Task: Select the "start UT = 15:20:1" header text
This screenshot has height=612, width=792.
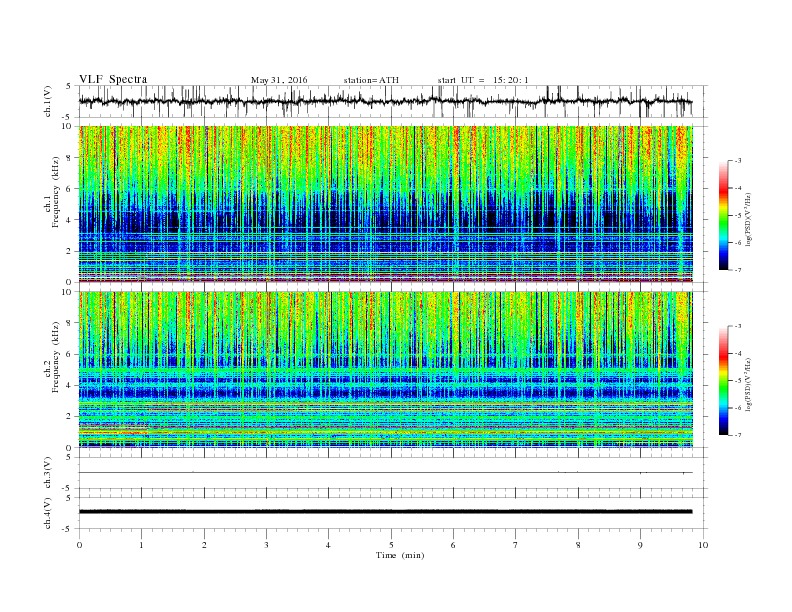Action: tap(483, 80)
